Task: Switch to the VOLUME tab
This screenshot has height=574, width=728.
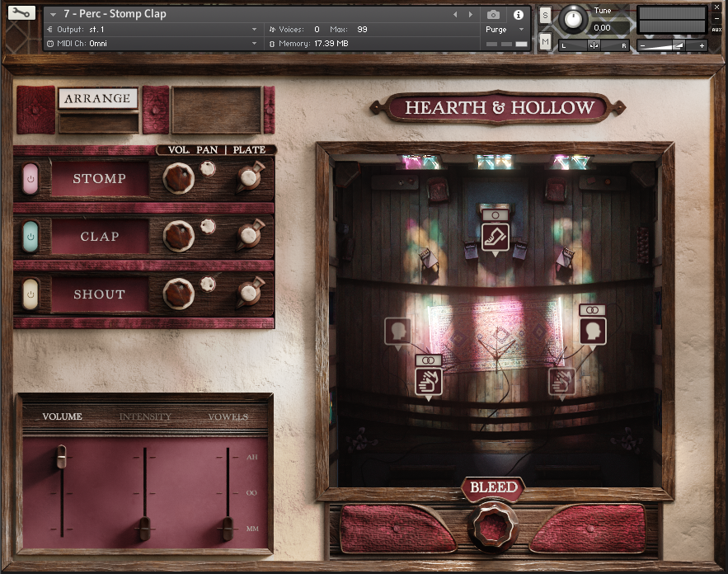Action: point(62,416)
